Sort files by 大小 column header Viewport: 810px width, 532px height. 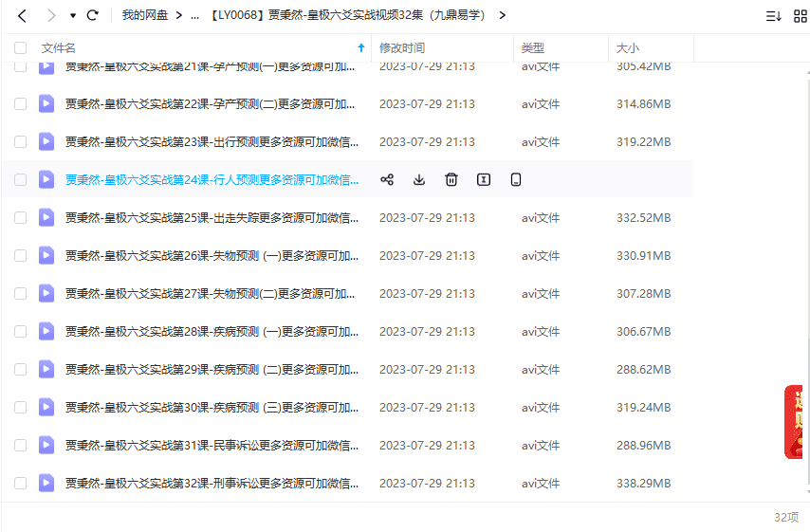point(628,47)
